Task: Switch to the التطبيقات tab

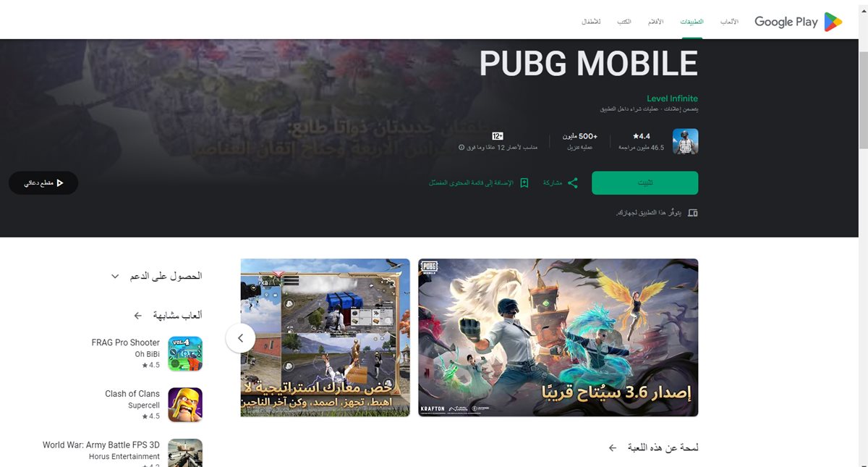Action: (x=692, y=22)
